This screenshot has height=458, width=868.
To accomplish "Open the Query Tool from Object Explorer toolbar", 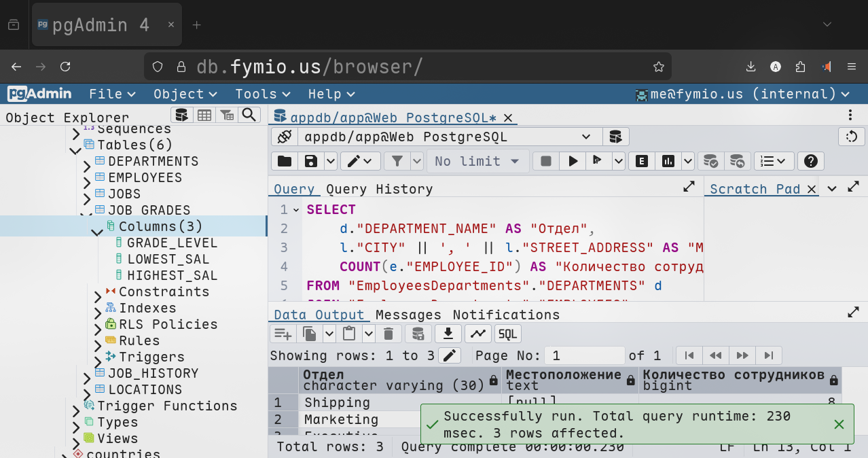I will click(180, 115).
